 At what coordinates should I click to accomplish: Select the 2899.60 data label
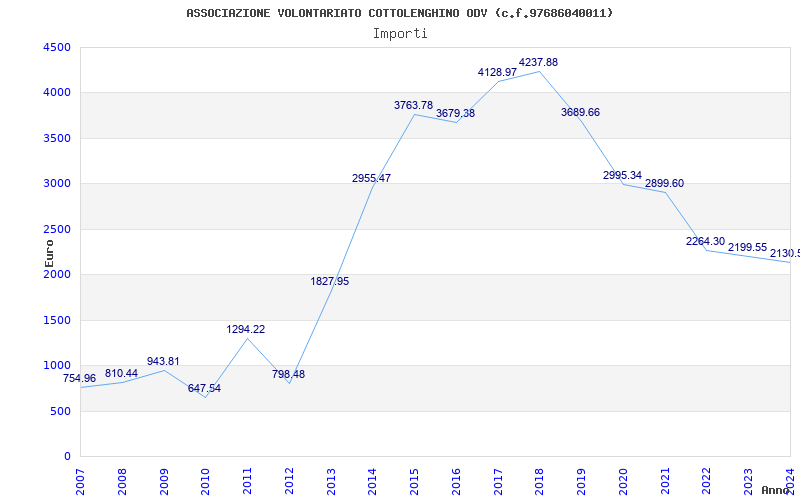(665, 183)
